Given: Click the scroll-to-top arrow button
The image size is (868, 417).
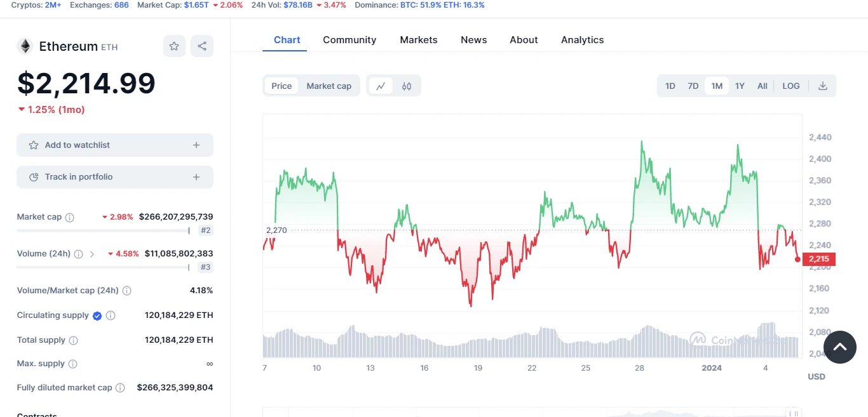Looking at the screenshot, I should click(840, 347).
